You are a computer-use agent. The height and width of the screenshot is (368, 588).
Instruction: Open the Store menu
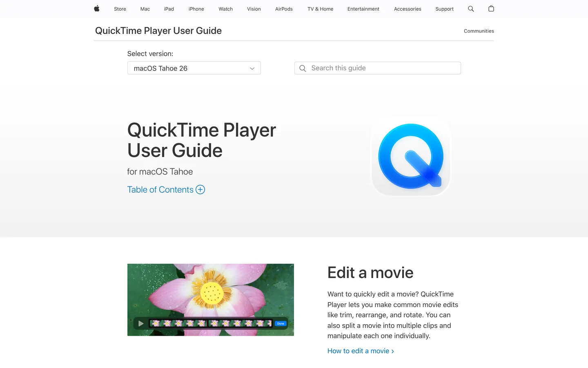120,9
